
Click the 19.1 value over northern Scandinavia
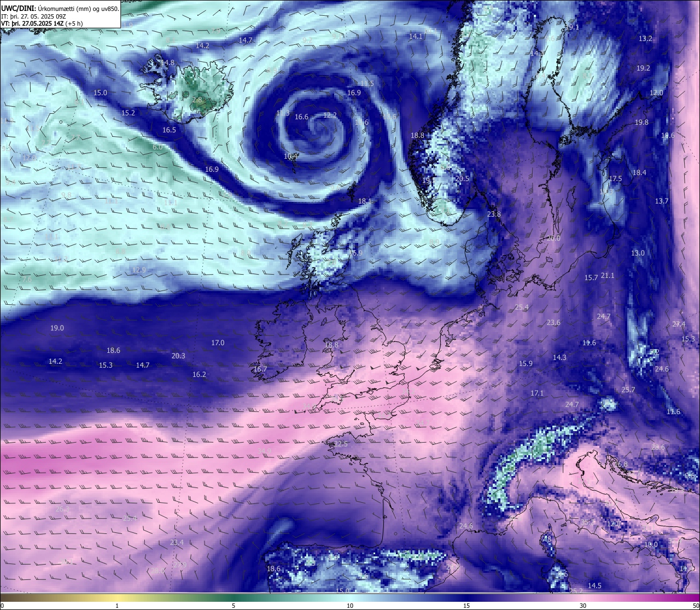pyautogui.click(x=572, y=27)
